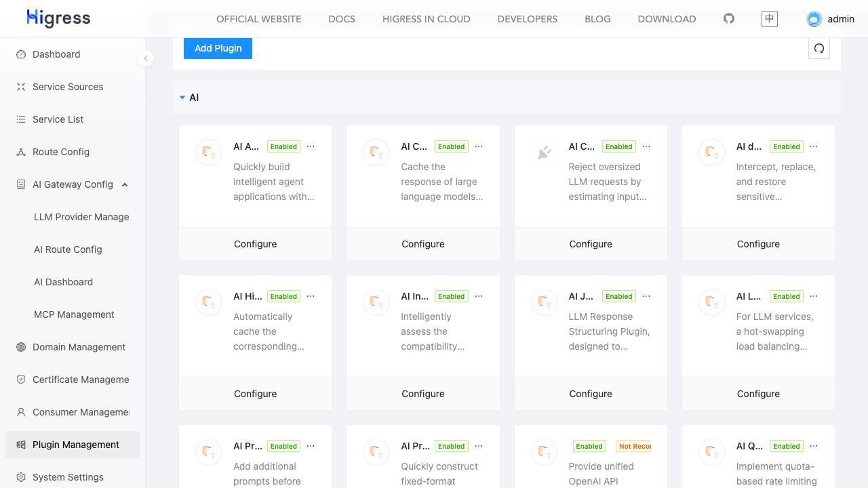Click the Dashboard gauge icon in sidebar
The height and width of the screenshot is (488, 868).
pyautogui.click(x=21, y=54)
